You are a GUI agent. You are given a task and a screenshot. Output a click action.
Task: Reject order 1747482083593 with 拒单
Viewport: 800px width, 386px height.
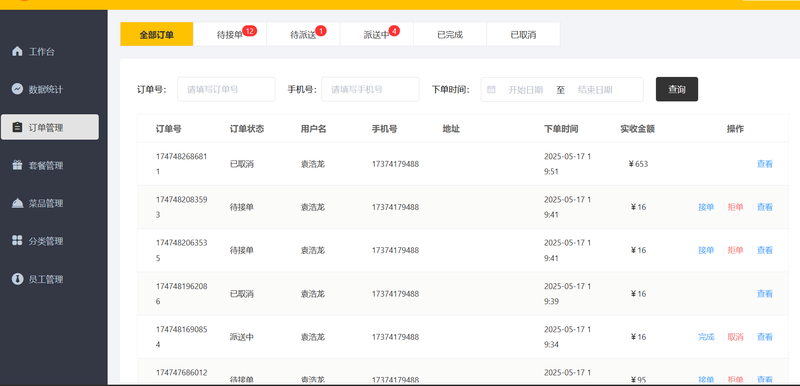[735, 207]
